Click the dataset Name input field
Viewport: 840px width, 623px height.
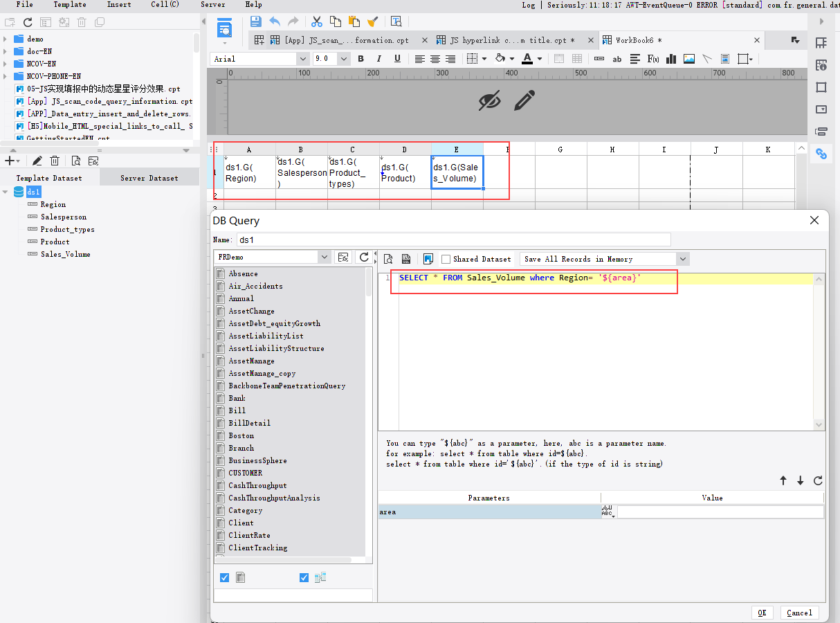(x=453, y=240)
